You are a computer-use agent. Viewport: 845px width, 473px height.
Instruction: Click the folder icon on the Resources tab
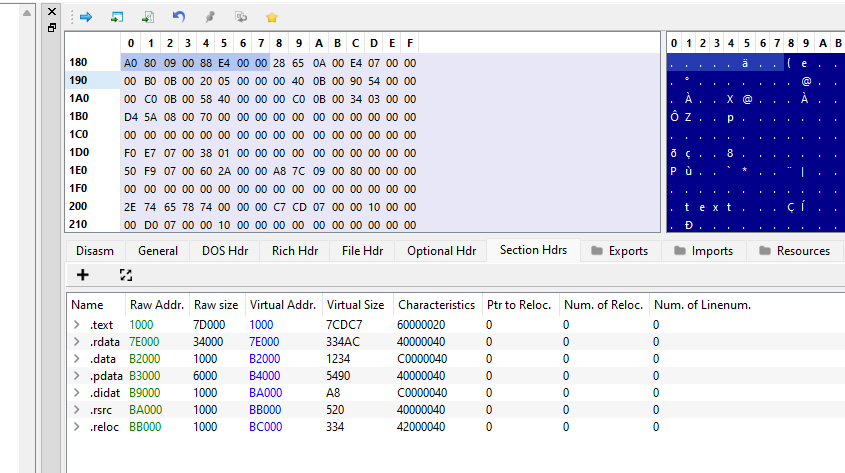tap(765, 251)
